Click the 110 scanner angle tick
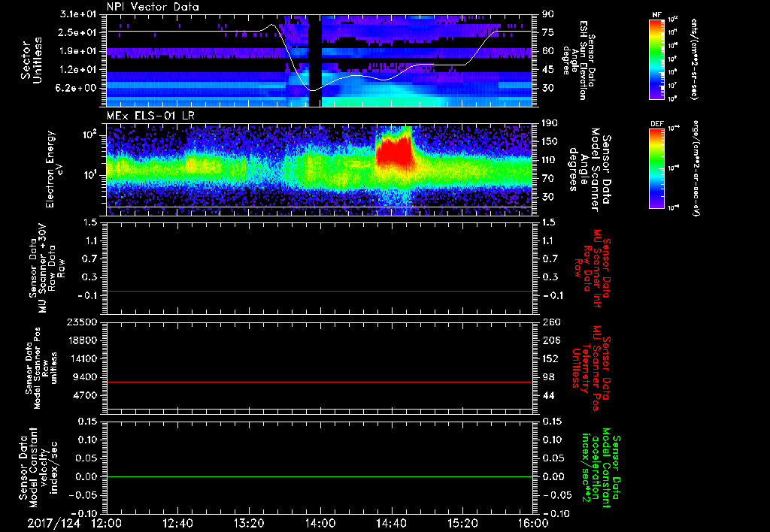Viewport: 770px width, 532px height. tap(550, 160)
